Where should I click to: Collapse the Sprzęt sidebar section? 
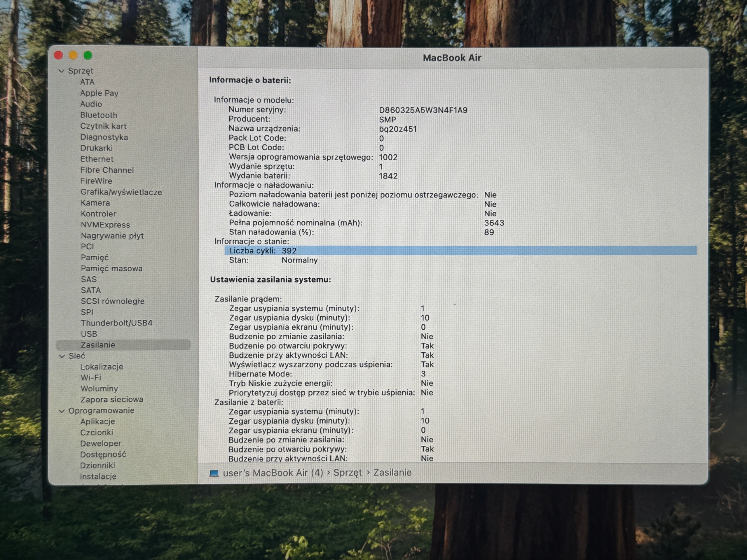click(62, 71)
